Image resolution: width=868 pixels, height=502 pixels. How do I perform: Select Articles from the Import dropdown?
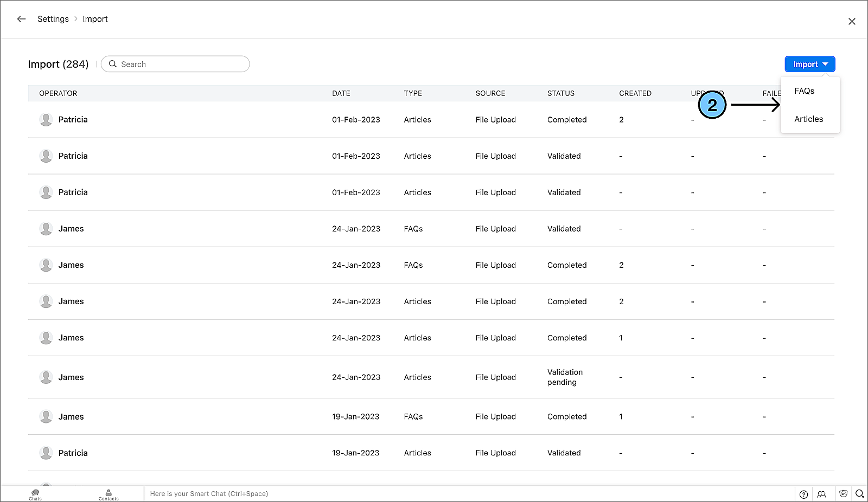(x=808, y=119)
